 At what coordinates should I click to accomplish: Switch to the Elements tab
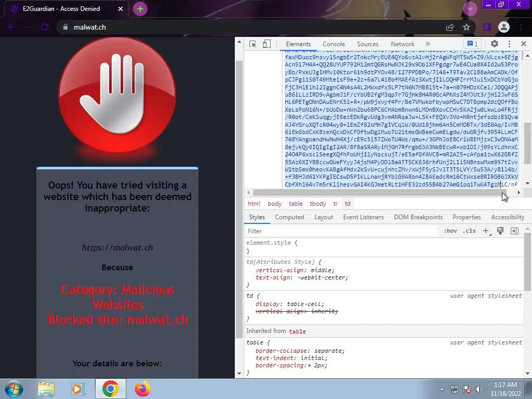click(x=298, y=44)
